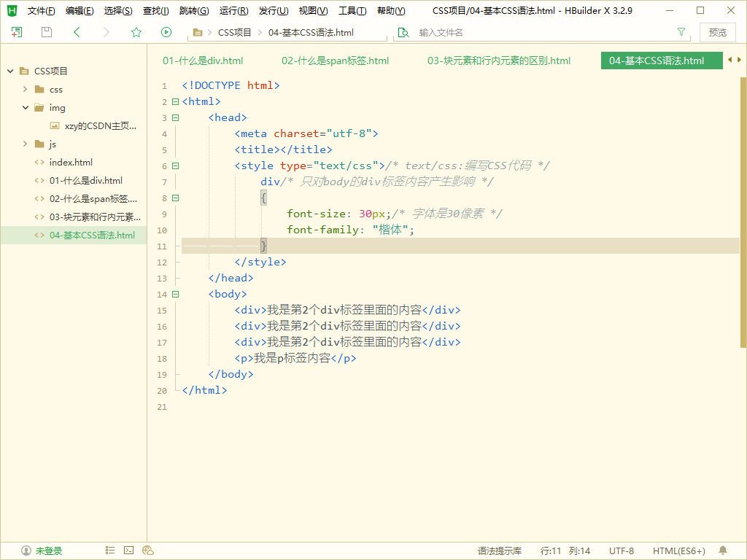
Task: Click the document outline icon in status bar
Action: tap(109, 550)
